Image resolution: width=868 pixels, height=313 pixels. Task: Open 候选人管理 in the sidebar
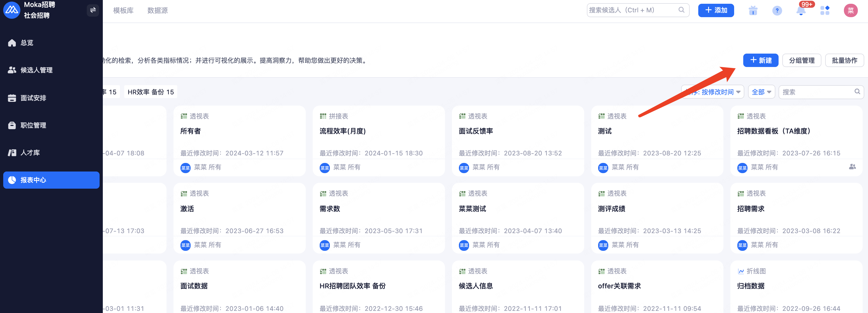pyautogui.click(x=51, y=70)
